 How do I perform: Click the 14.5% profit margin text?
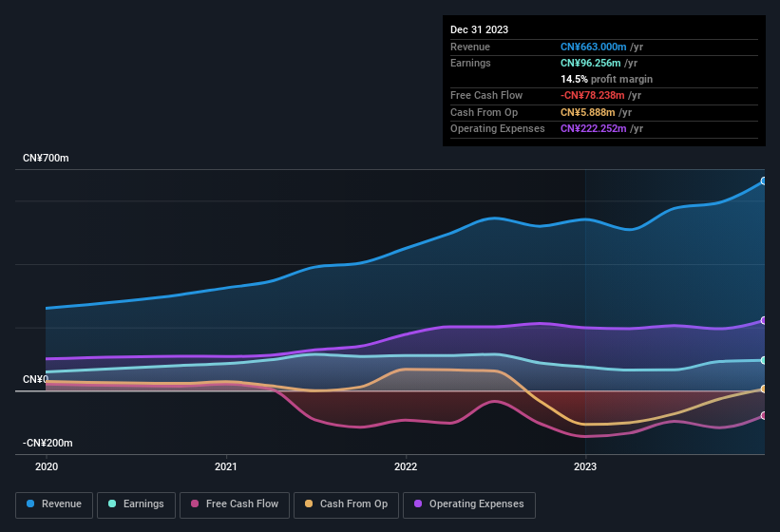coord(606,79)
